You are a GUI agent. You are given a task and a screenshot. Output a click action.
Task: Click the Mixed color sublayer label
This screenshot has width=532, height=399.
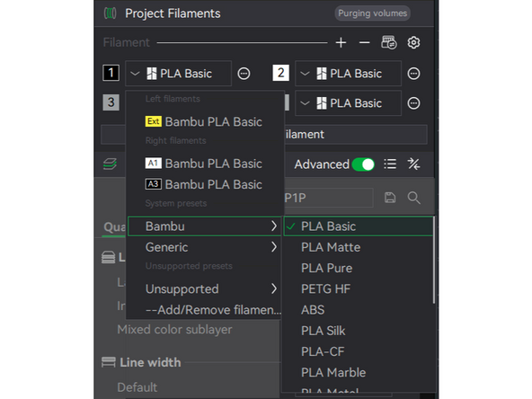[174, 330]
